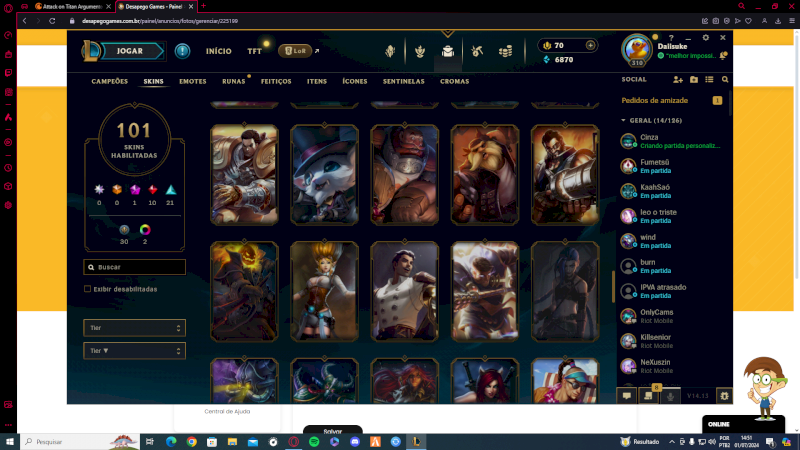Image resolution: width=800 pixels, height=450 pixels.
Task: Open the Collection backpack icon
Action: coord(447,51)
